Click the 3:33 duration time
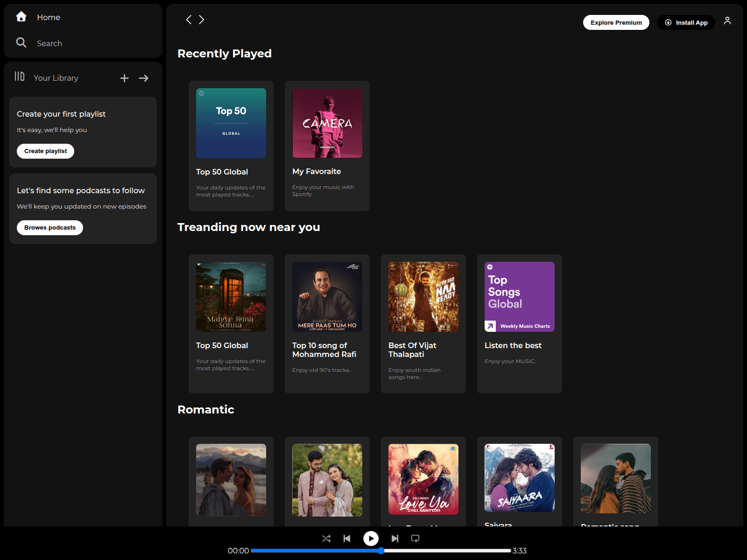 click(x=520, y=551)
